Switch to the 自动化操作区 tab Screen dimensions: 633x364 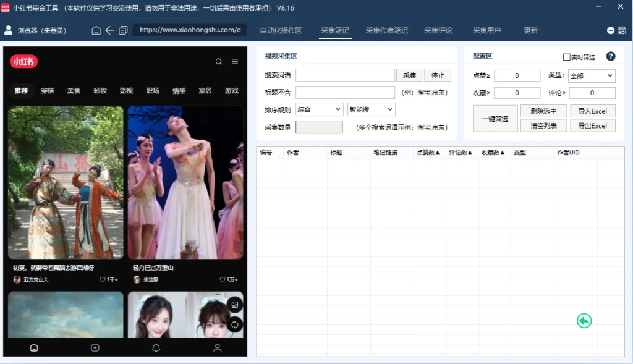pos(281,30)
